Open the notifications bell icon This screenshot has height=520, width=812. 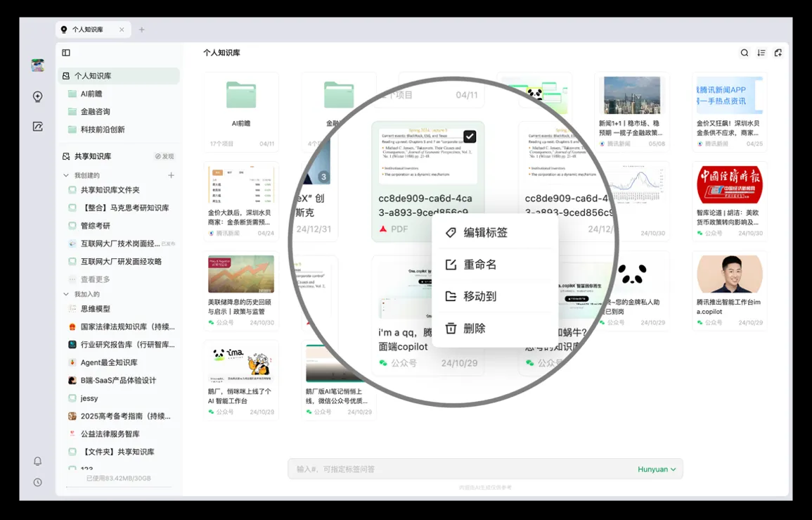[38, 462]
